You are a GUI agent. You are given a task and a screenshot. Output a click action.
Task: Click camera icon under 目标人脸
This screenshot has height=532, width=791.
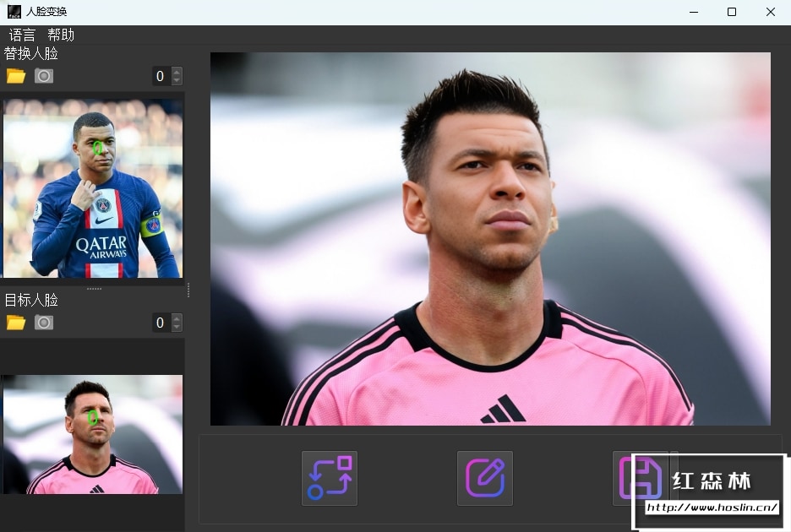point(44,323)
